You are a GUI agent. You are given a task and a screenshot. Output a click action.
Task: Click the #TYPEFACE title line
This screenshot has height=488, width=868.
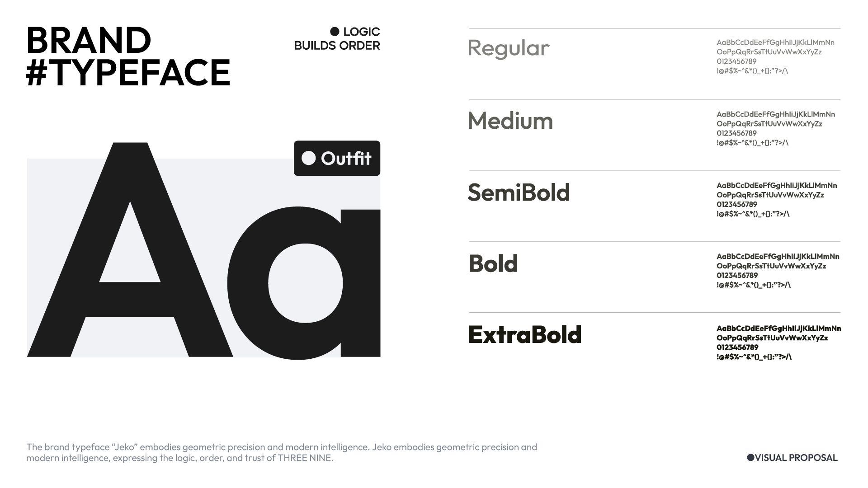128,72
